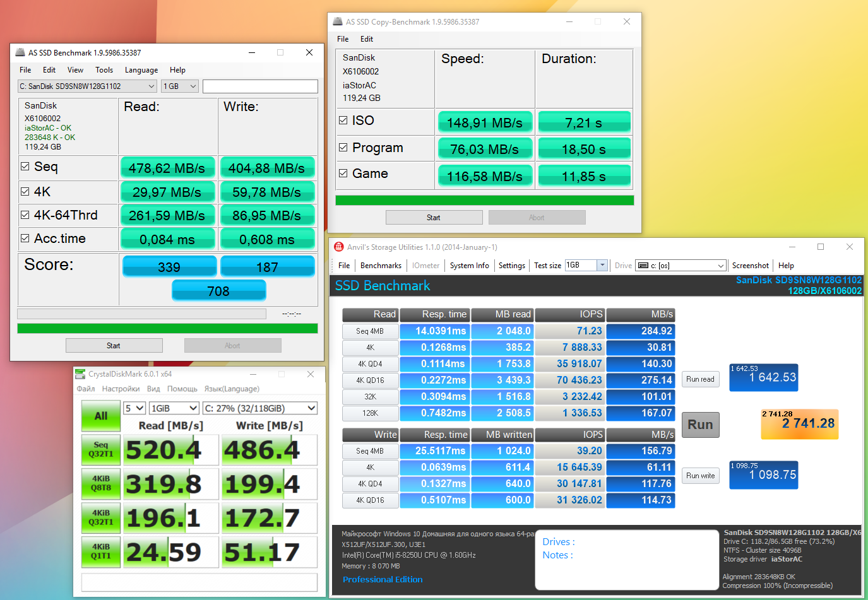868x600 pixels.
Task: Click the 1 642.53 read score box
Action: [x=764, y=377]
